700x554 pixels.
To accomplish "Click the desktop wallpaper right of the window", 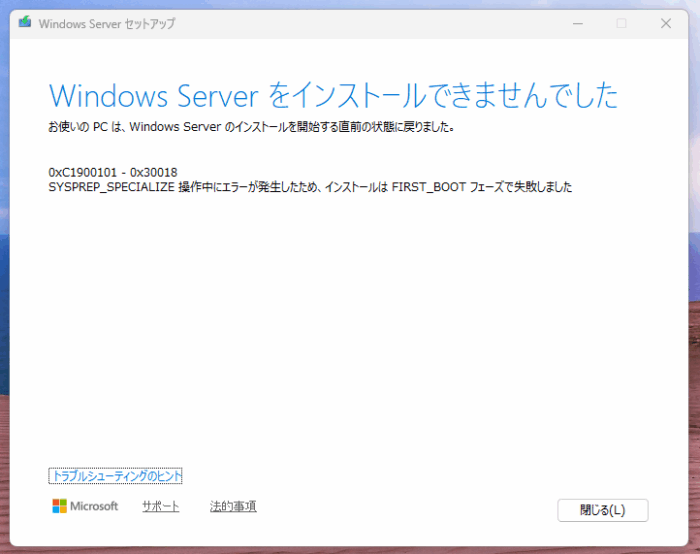I will pyautogui.click(x=695, y=300).
